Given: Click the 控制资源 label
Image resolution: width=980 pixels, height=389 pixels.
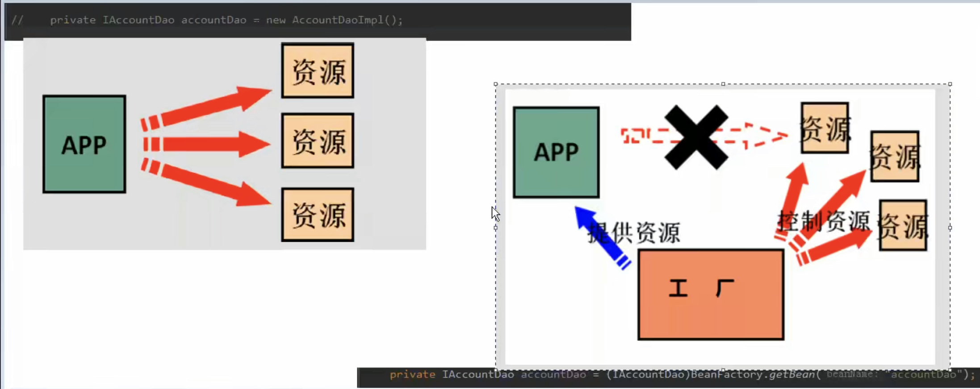Looking at the screenshot, I should tap(824, 221).
